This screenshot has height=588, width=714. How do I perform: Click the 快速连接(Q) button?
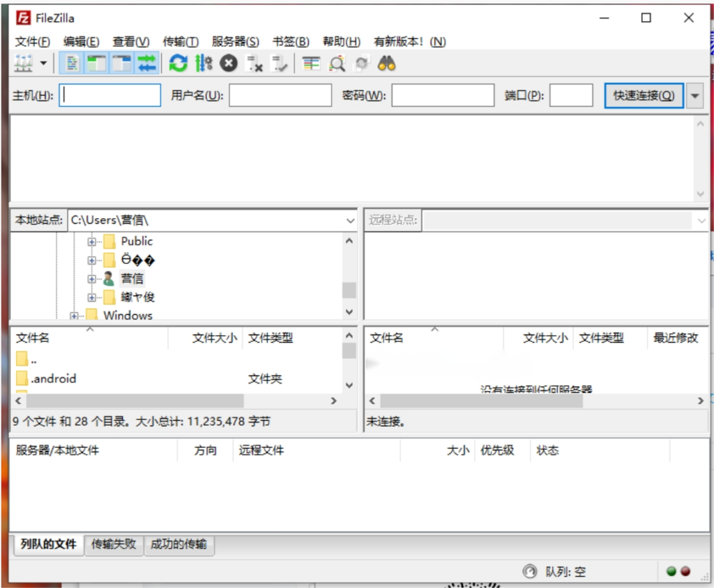click(x=644, y=95)
